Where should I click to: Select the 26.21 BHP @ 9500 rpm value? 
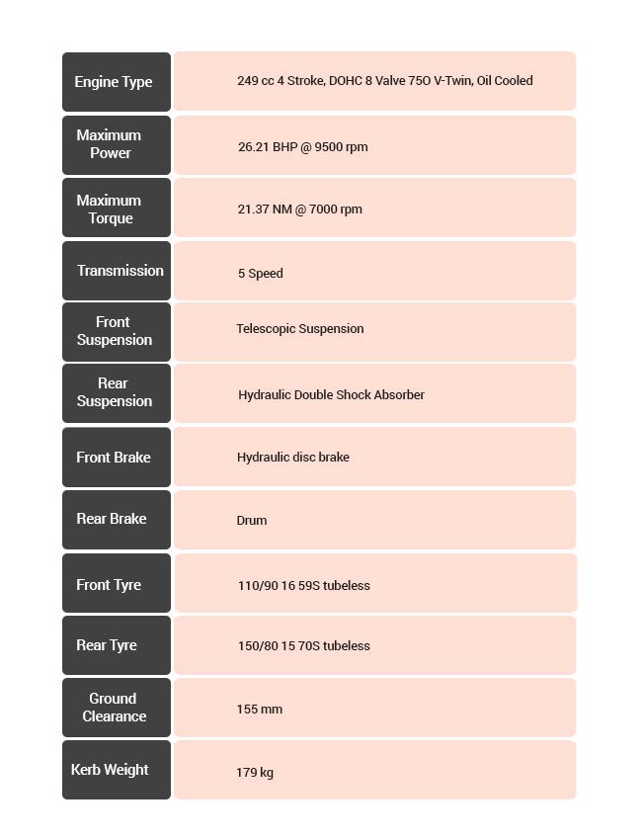coord(302,147)
